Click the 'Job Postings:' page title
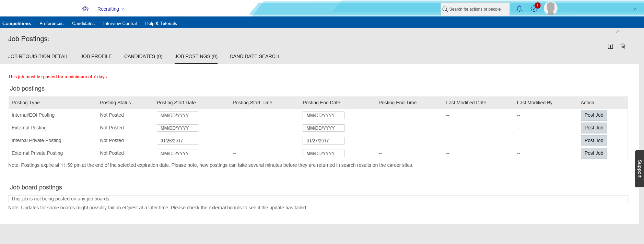Viewport: 644px width, 244px height. 29,39
